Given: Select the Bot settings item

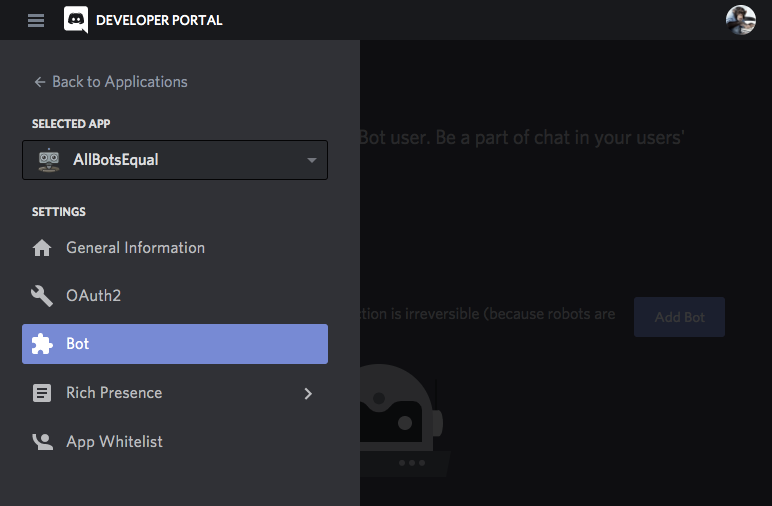Looking at the screenshot, I should pos(175,344).
